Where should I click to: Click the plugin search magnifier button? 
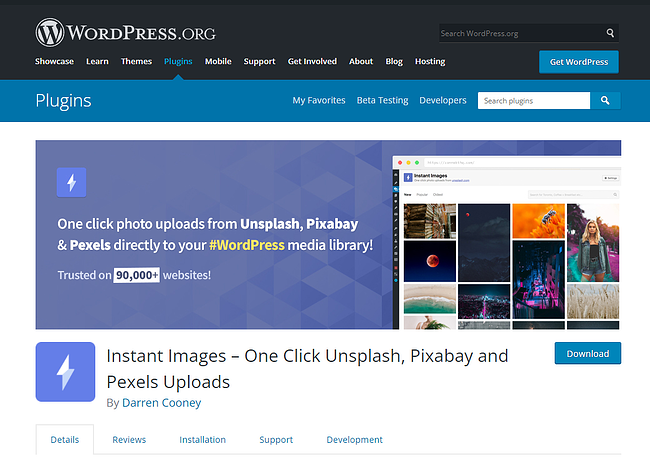click(x=605, y=100)
